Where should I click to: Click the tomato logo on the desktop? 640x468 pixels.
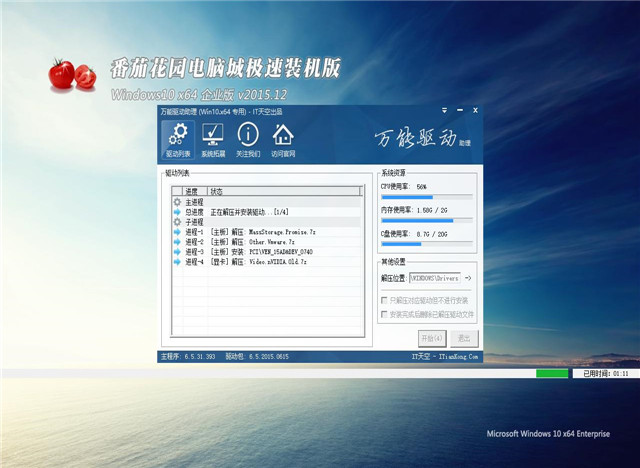click(x=73, y=74)
